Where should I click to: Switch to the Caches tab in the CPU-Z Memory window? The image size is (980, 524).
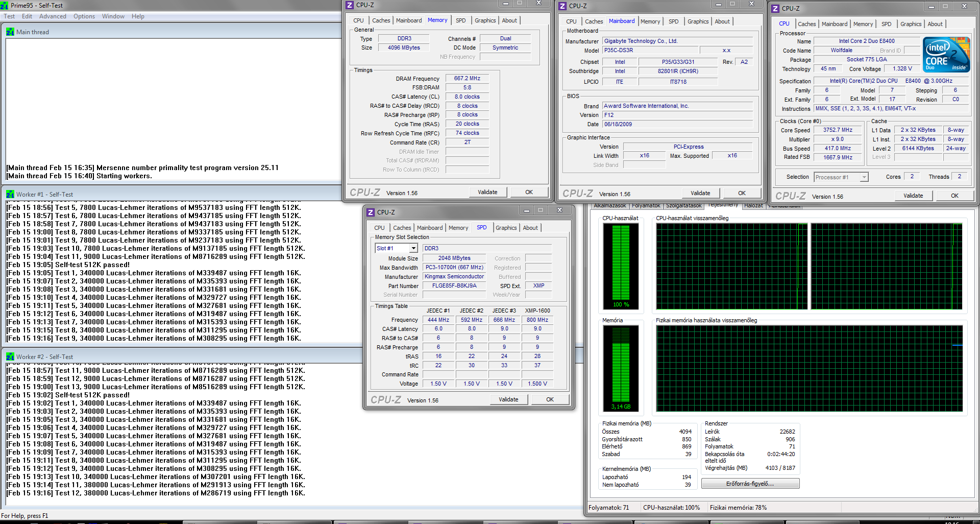[x=381, y=20]
